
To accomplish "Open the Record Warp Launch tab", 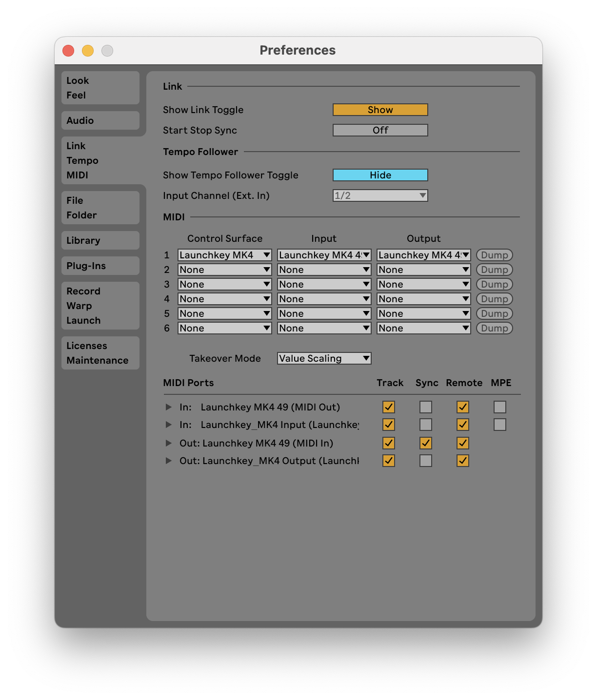I will pyautogui.click(x=100, y=306).
